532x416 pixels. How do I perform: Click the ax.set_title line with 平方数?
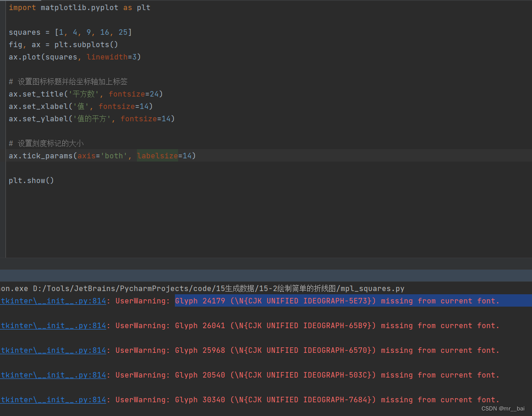(85, 94)
